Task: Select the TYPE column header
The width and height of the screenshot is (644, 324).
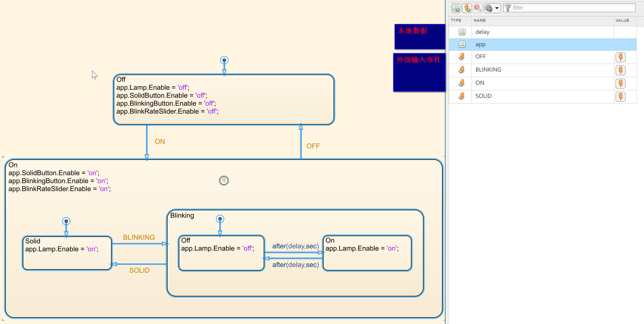Action: pyautogui.click(x=456, y=20)
